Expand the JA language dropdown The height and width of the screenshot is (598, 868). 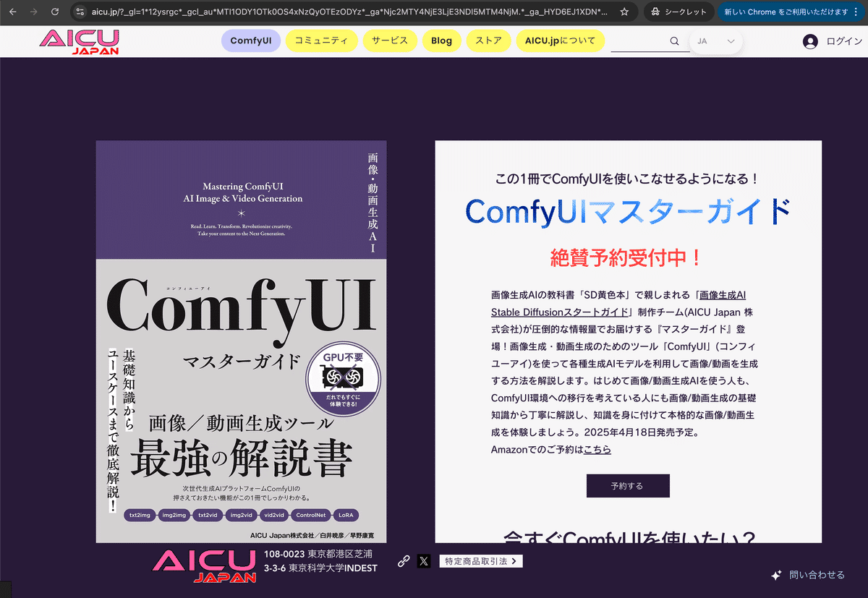point(716,41)
